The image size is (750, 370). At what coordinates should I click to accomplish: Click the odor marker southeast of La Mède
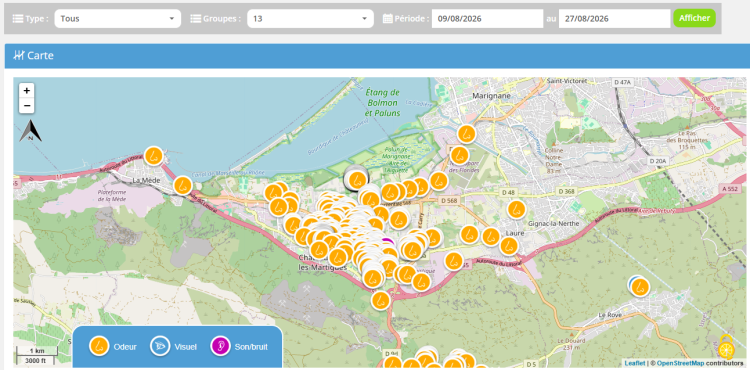tap(182, 185)
